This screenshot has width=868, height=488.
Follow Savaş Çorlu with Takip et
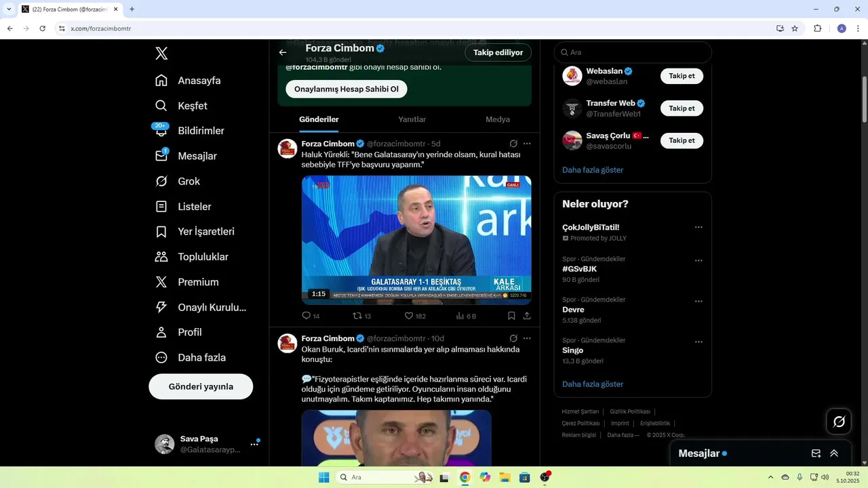click(682, 140)
